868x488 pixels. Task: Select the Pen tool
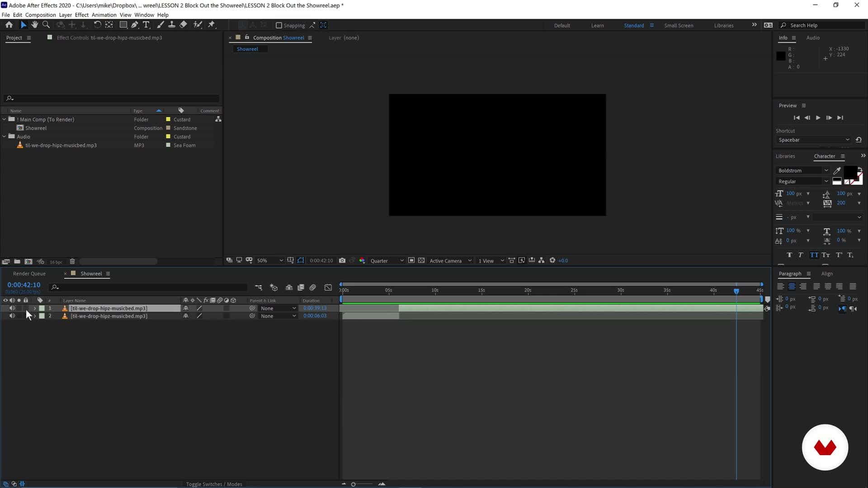point(135,25)
